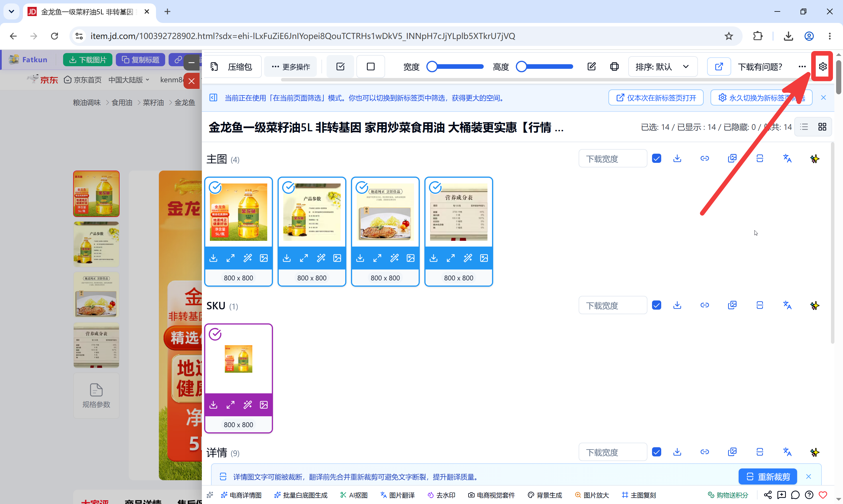Image resolution: width=843 pixels, height=504 pixels.
Task: Open in new tab via toolbar external-link icon
Action: [719, 67]
